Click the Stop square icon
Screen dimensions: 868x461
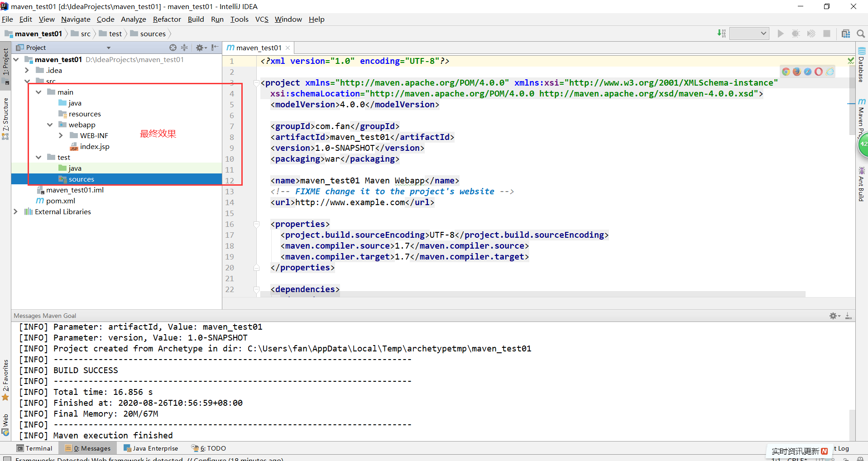coord(827,34)
